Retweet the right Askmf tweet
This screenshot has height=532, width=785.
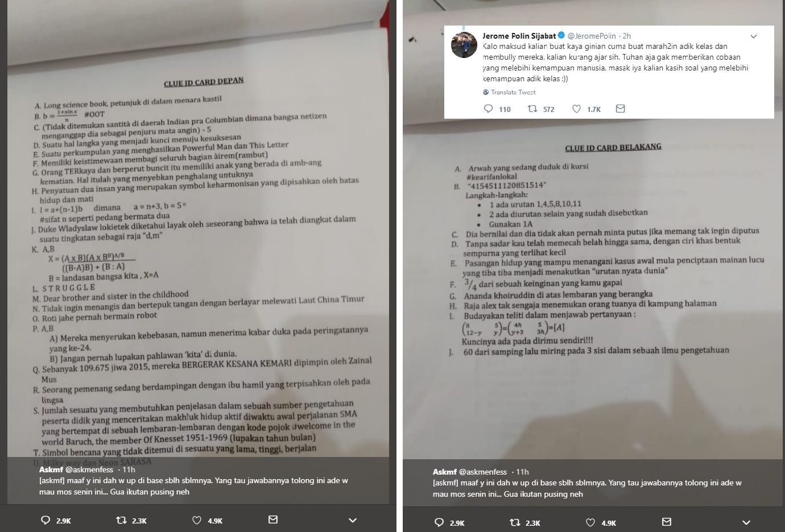pos(514,522)
